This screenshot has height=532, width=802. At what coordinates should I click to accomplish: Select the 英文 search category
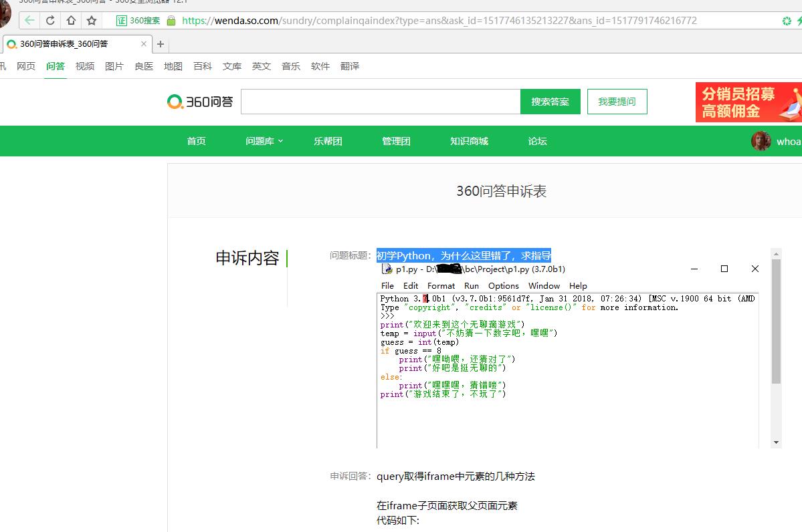(262, 66)
